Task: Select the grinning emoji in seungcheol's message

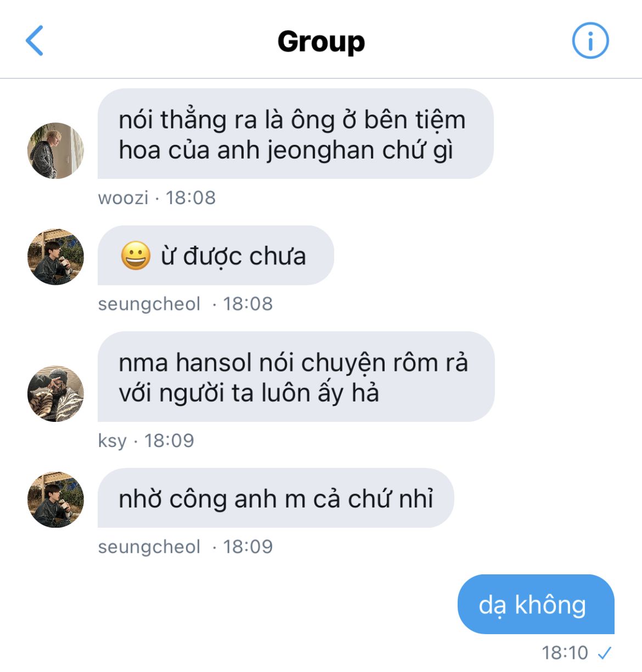Action: coord(136,256)
